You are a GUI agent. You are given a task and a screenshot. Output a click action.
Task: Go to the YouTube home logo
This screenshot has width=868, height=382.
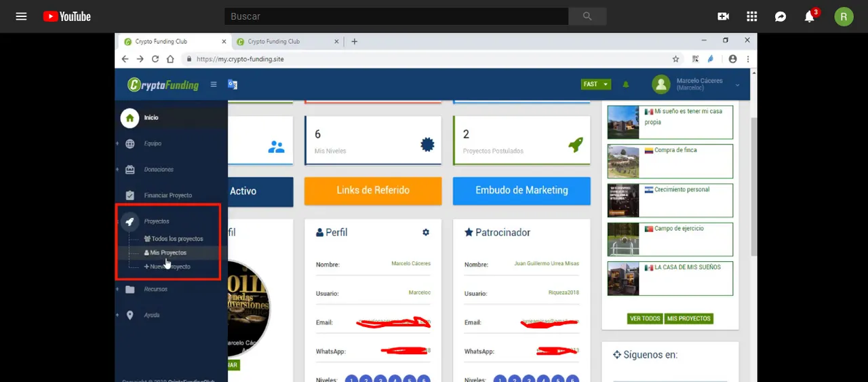click(x=66, y=16)
